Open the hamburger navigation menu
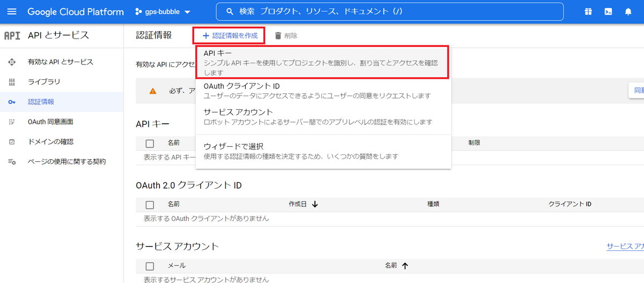 (x=12, y=12)
